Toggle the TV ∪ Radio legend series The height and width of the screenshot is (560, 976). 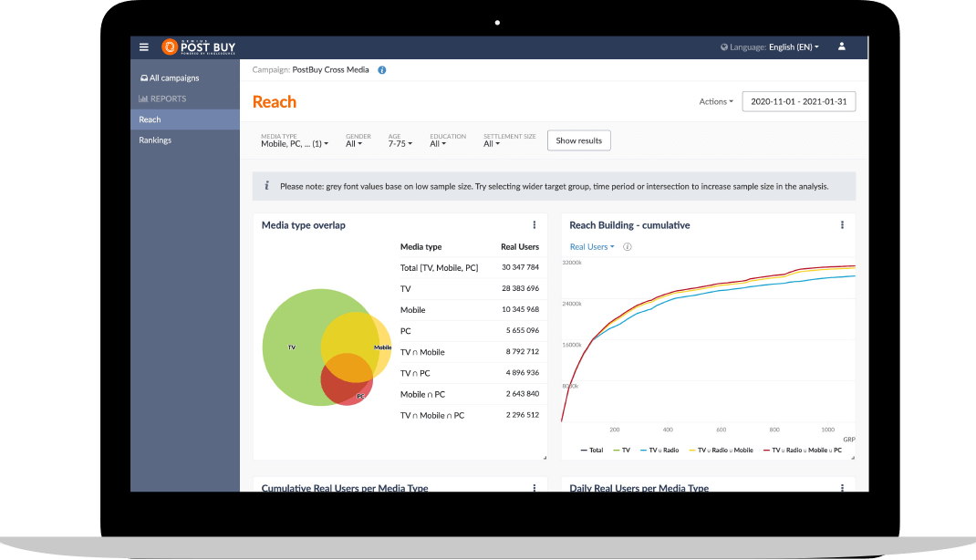[x=659, y=450]
